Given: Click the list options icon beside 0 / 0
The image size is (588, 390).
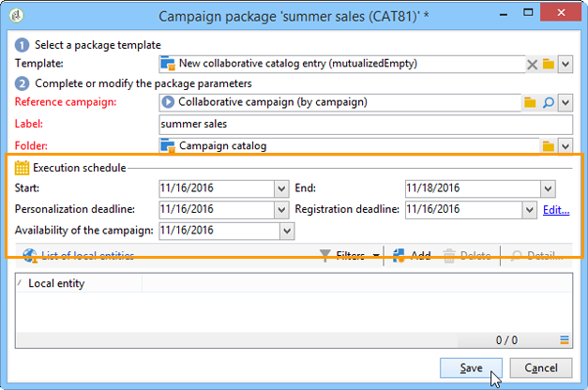Looking at the screenshot, I should 565,340.
